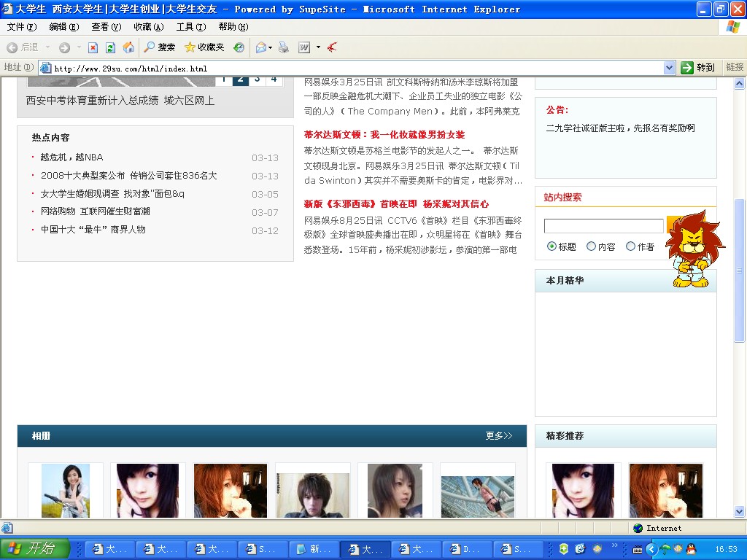This screenshot has height=560, width=747.
Task: Click the Internet zone globe icon
Action: pos(638,528)
